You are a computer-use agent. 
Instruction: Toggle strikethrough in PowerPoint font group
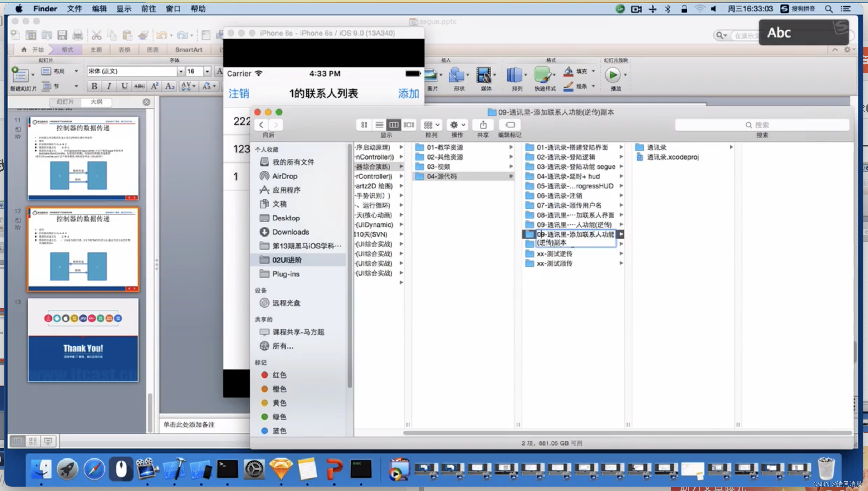[139, 86]
